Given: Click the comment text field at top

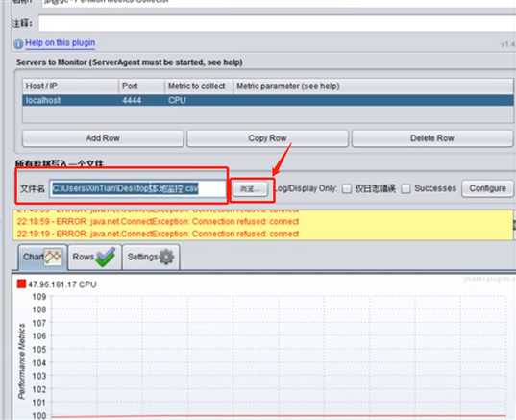Looking at the screenshot, I should tap(277, 23).
